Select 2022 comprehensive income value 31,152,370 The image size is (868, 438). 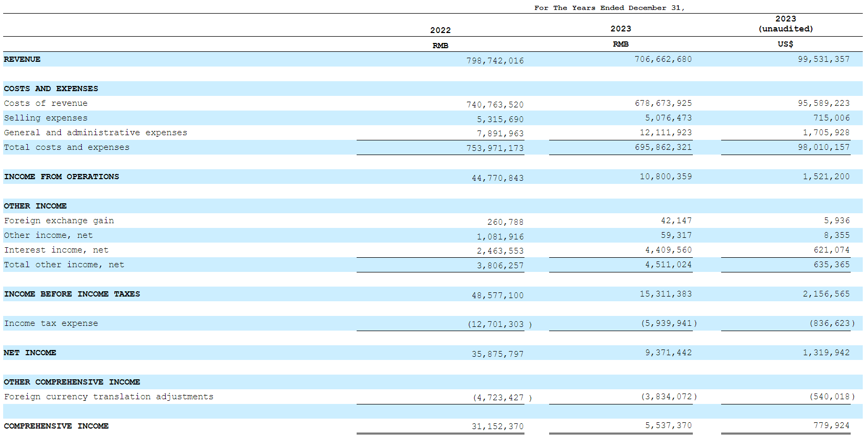[497, 426]
